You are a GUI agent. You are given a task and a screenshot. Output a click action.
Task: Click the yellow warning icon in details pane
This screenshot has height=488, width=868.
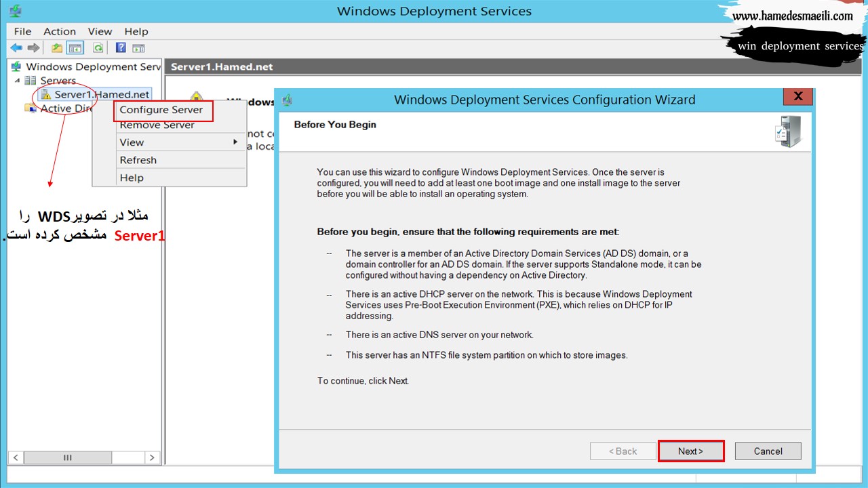[197, 98]
